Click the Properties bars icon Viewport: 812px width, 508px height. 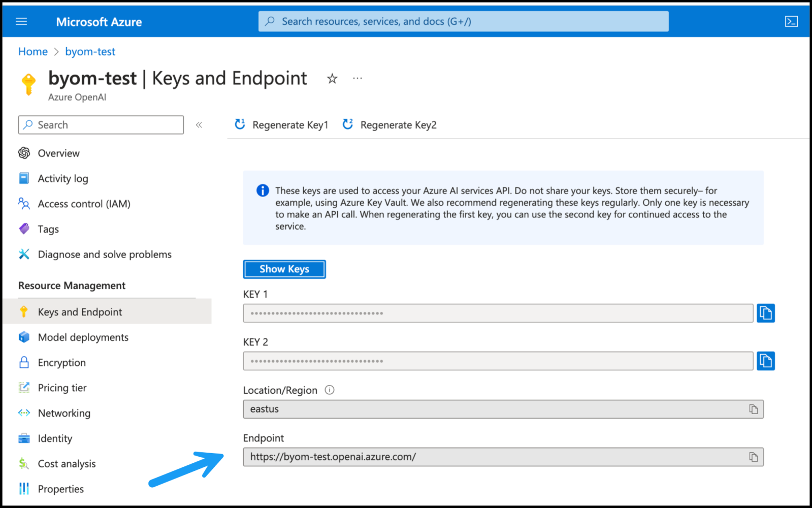point(24,489)
